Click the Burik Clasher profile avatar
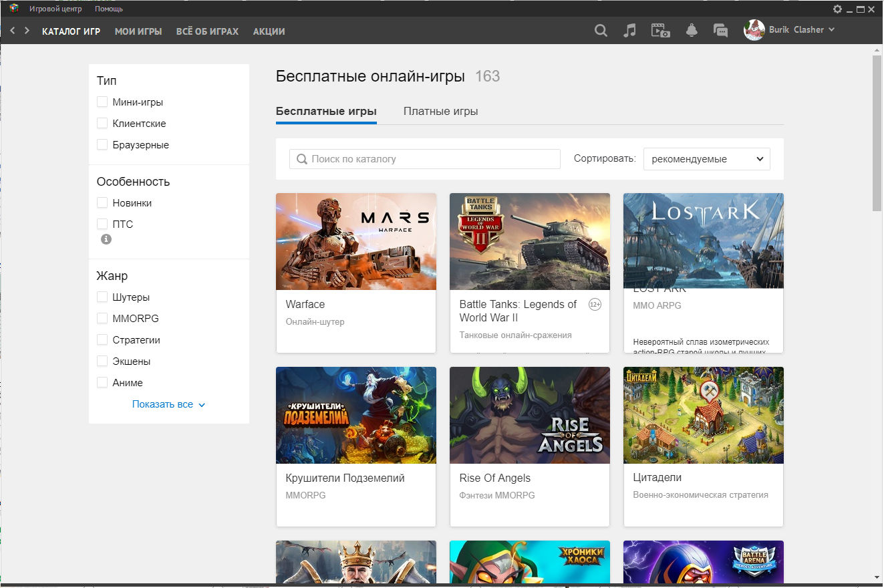 pyautogui.click(x=754, y=29)
